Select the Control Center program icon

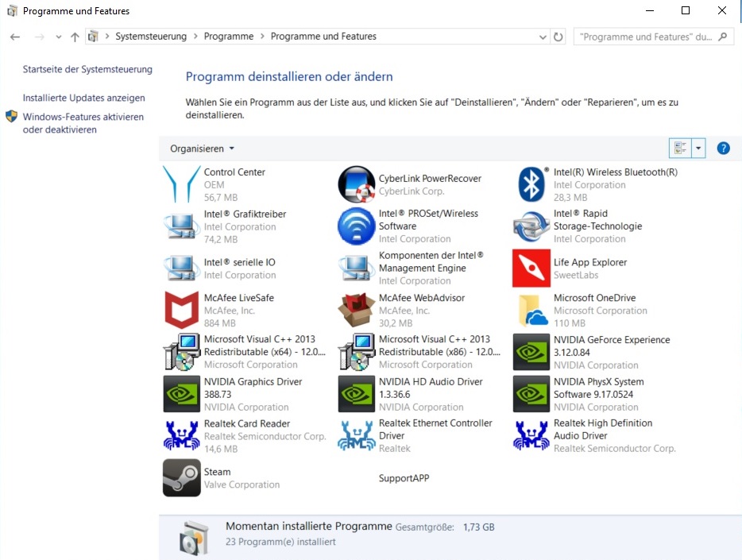(x=182, y=184)
